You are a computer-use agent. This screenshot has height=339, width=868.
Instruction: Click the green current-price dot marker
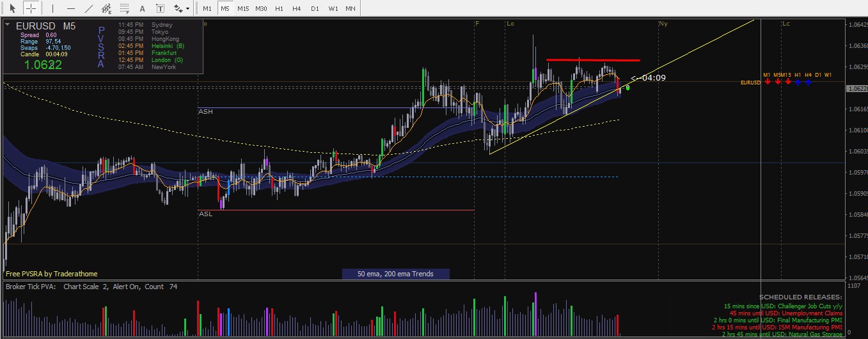coord(628,86)
